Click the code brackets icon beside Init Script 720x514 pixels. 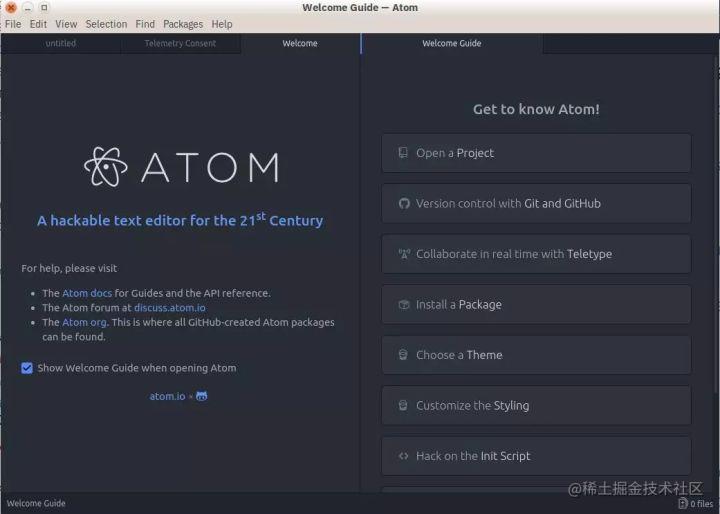coord(403,456)
